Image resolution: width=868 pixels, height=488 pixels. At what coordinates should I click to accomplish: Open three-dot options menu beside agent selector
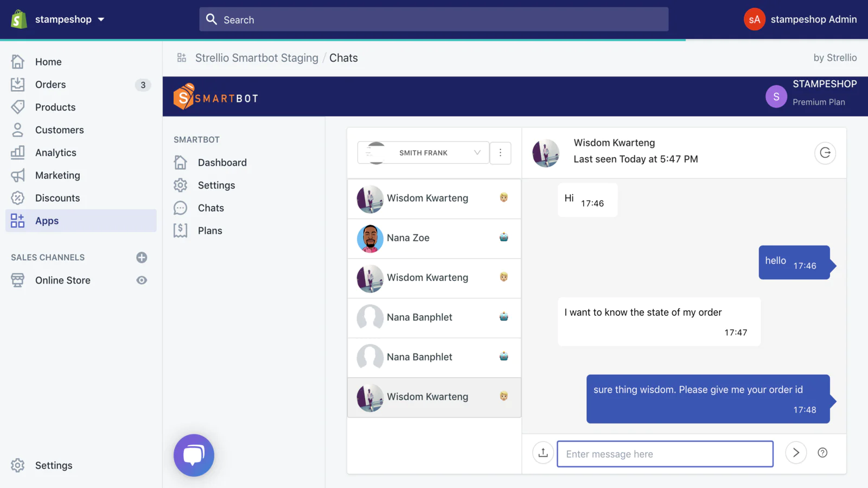click(x=500, y=153)
